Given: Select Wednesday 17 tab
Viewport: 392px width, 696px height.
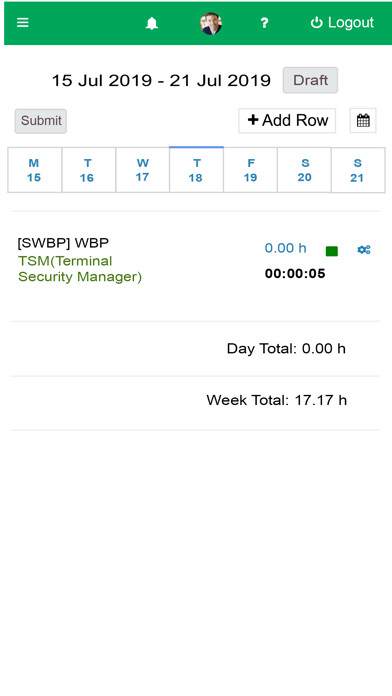Looking at the screenshot, I should coord(142,170).
